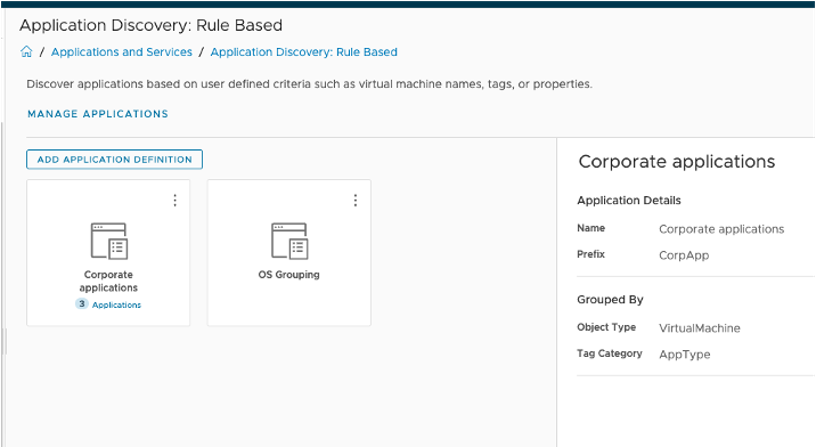Click the Corporate applications window icon
The height and width of the screenshot is (448, 816).
[108, 242]
